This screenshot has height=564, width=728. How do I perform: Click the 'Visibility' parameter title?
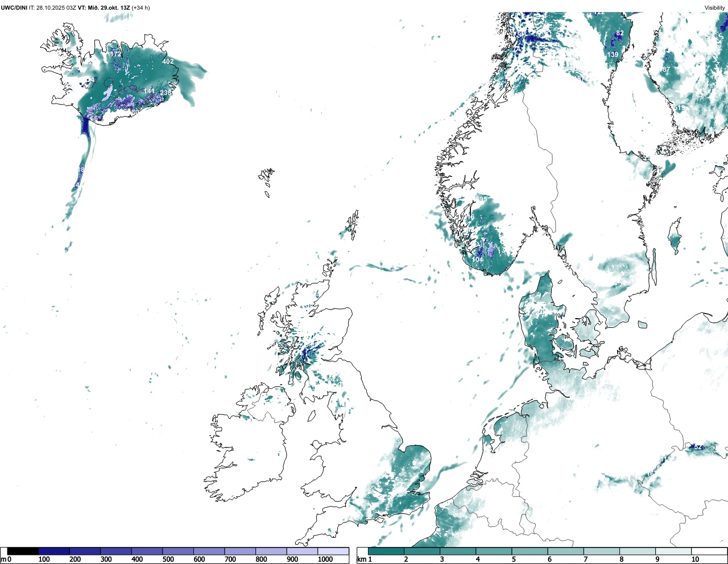[715, 7]
